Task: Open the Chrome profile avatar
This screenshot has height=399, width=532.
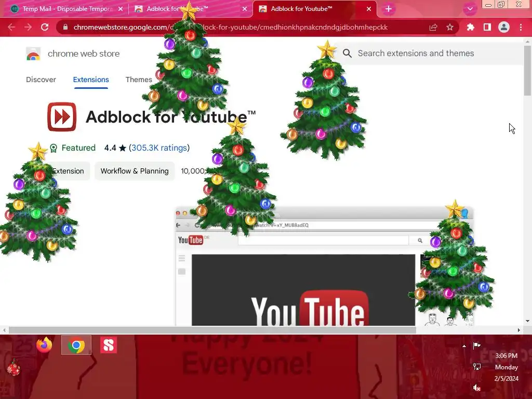Action: (x=504, y=27)
